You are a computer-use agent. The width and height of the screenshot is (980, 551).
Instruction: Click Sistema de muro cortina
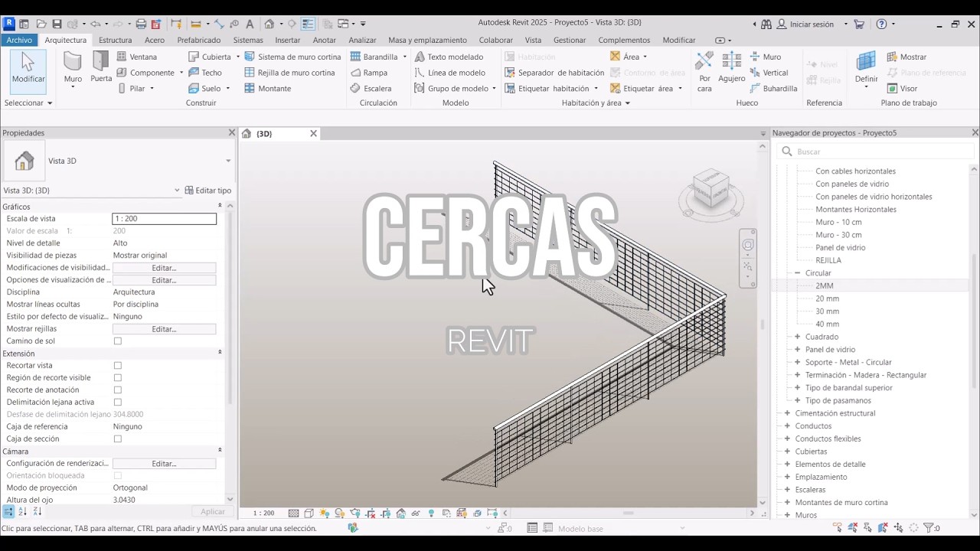coord(292,57)
